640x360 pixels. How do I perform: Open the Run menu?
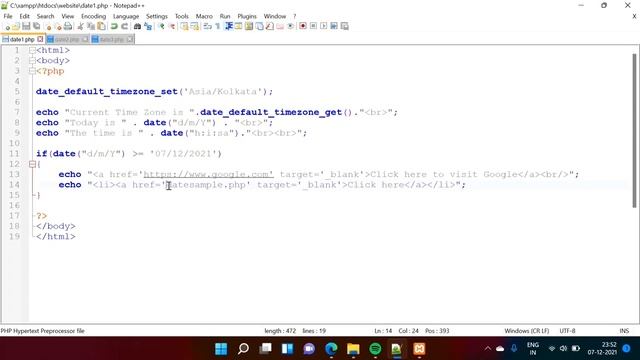point(225,16)
